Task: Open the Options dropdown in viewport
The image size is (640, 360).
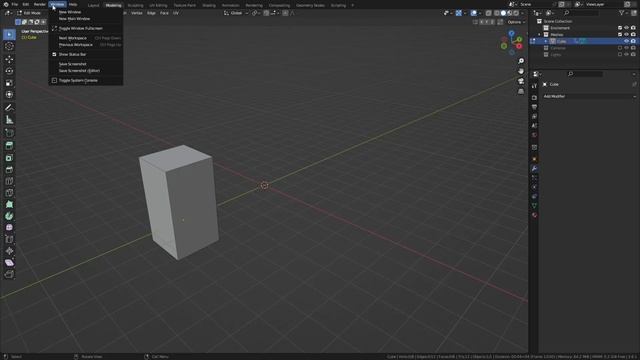Action: tap(516, 22)
